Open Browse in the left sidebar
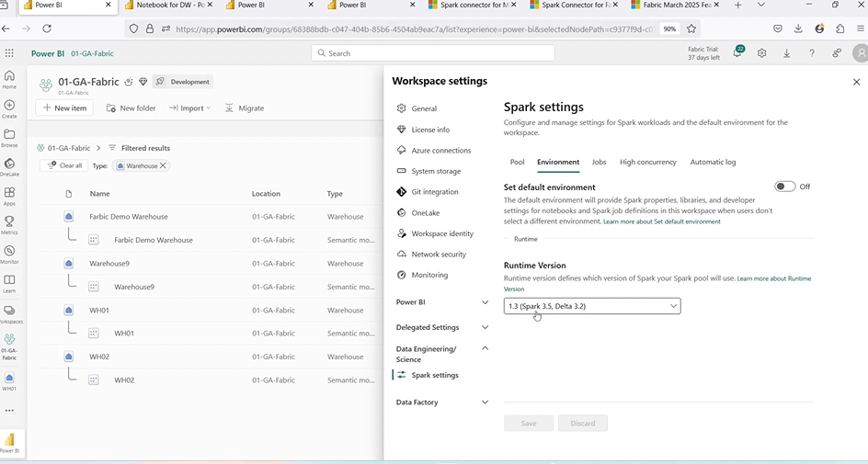The height and width of the screenshot is (464, 868). [x=9, y=138]
